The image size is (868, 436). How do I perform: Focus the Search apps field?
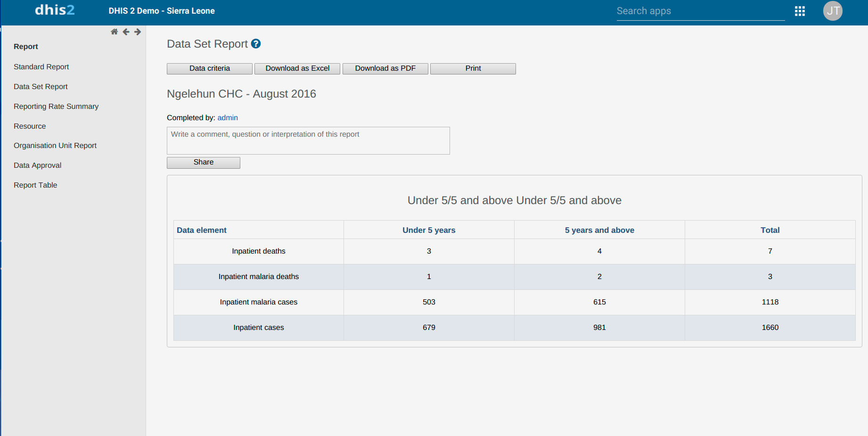(700, 11)
